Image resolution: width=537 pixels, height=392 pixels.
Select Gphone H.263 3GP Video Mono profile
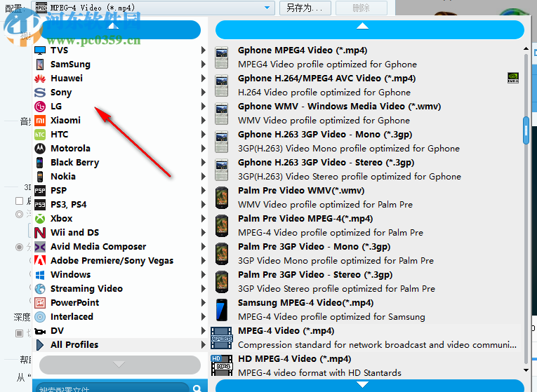(x=366, y=142)
